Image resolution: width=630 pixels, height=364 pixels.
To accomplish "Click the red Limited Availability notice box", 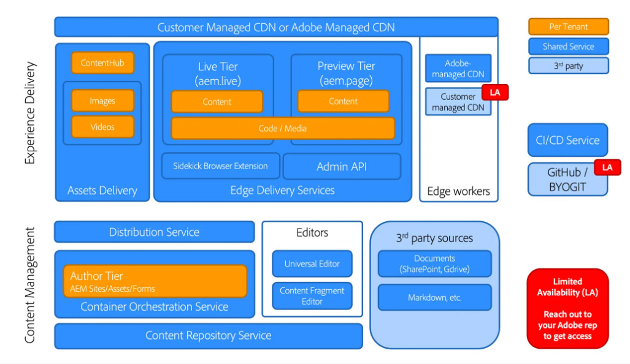I will coord(567,308).
